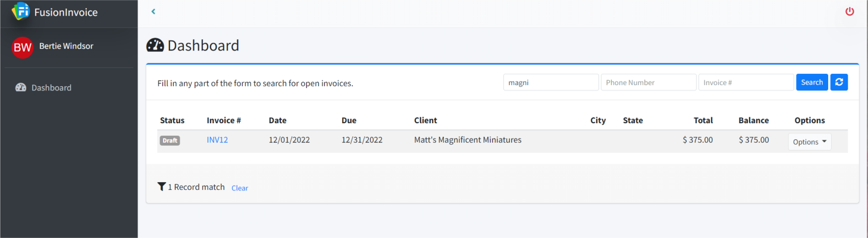Screen dimensions: 868x238
Task: Click the Phone Number input field
Action: point(648,82)
